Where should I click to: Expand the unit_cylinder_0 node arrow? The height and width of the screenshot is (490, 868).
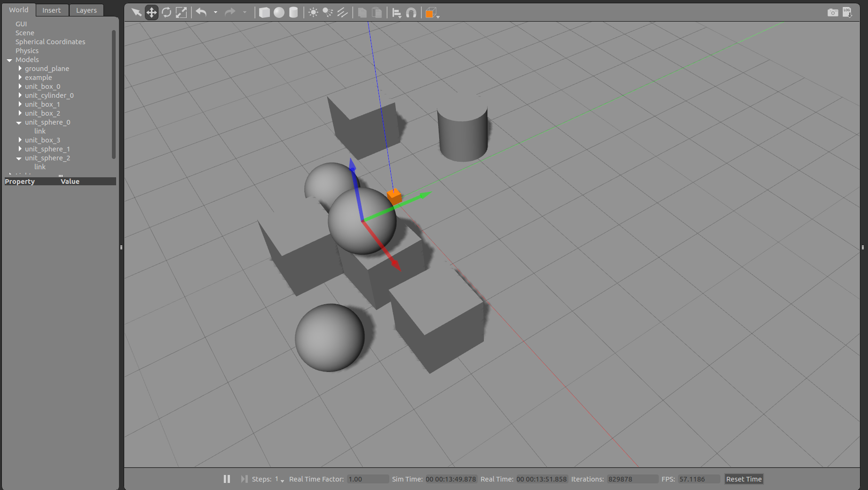[20, 95]
